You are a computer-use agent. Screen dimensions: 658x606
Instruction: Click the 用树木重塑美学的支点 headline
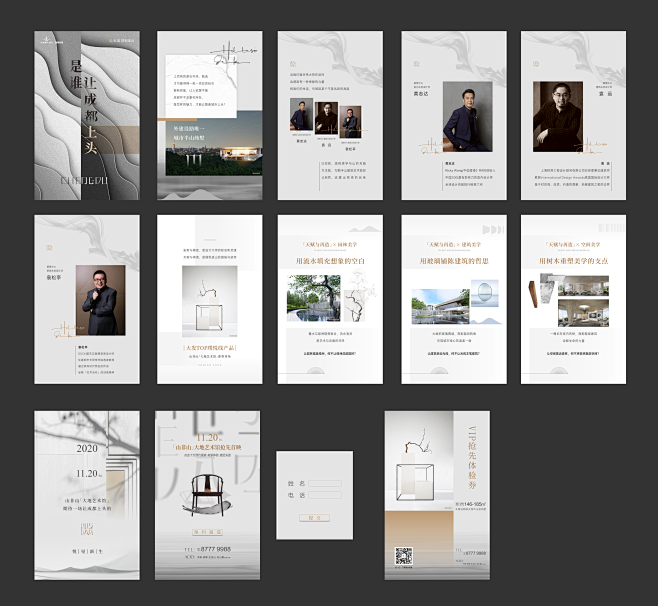tap(573, 261)
